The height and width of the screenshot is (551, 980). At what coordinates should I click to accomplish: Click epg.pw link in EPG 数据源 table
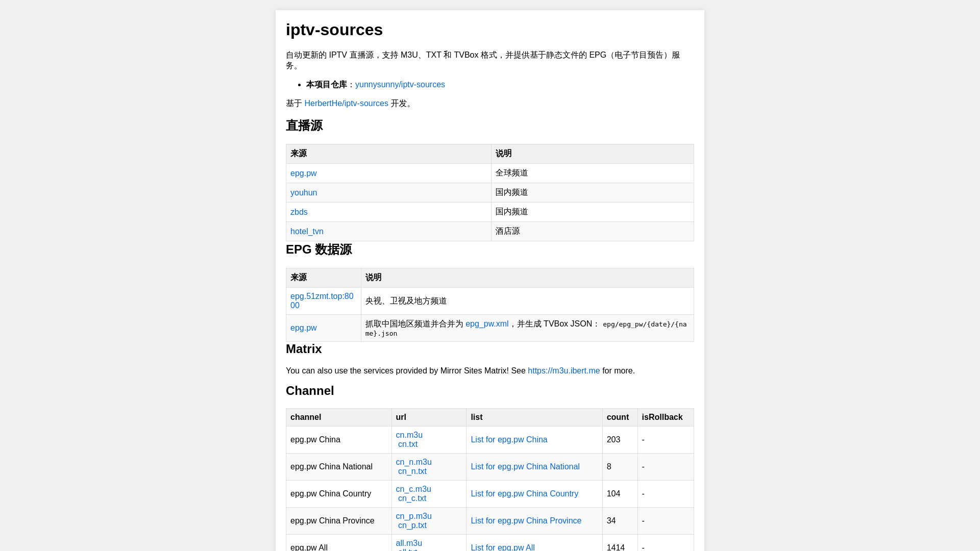pyautogui.click(x=303, y=328)
